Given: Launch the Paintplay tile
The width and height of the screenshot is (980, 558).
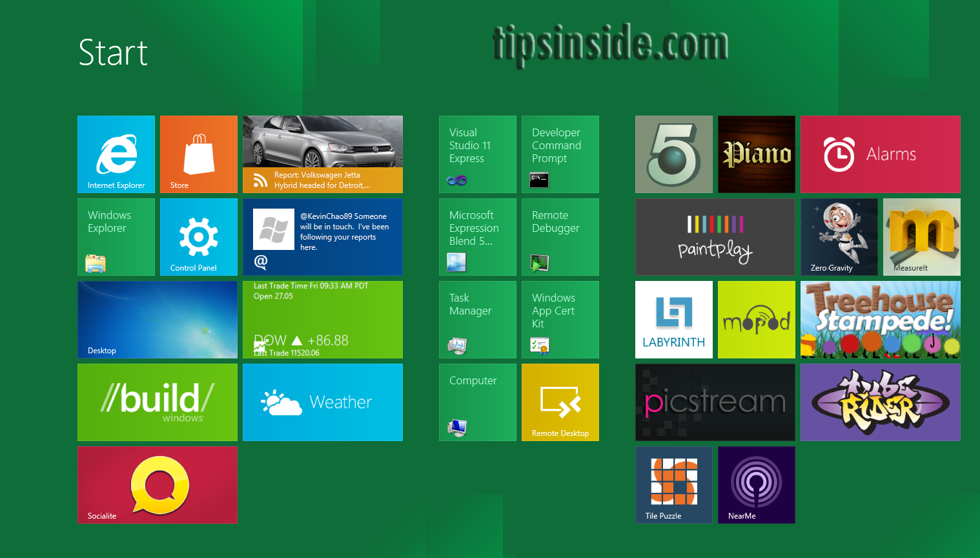Looking at the screenshot, I should pyautogui.click(x=715, y=237).
